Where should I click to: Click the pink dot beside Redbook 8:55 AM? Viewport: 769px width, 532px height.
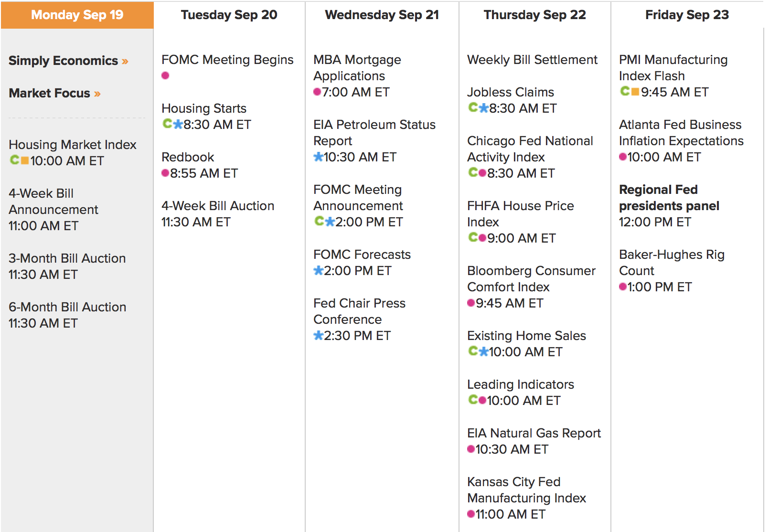coord(165,173)
